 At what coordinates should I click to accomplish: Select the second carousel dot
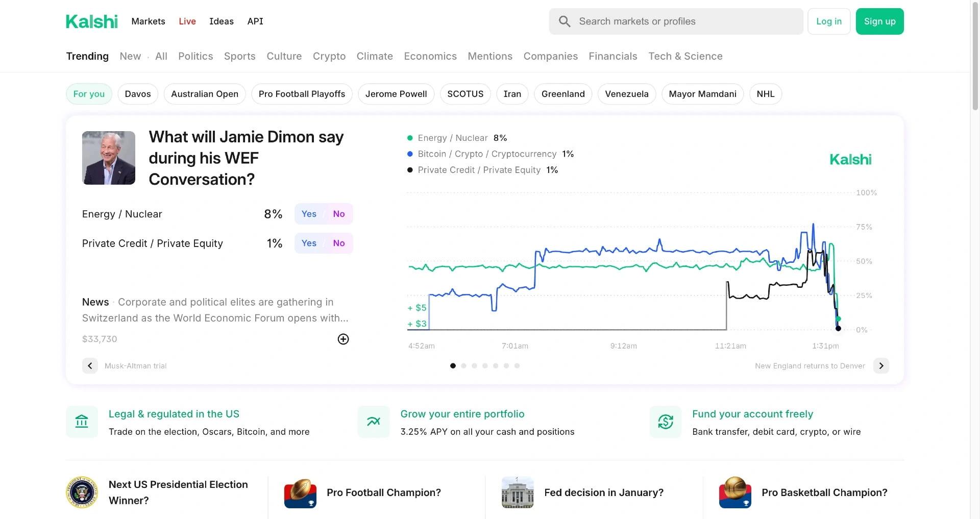coord(463,366)
